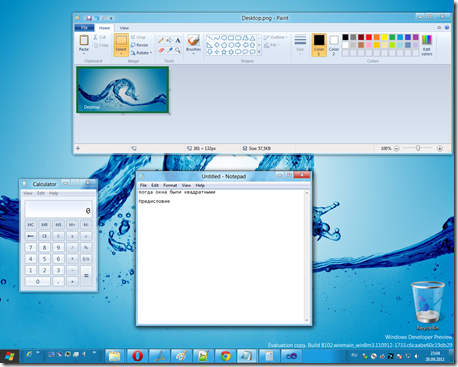Switch to the View tab in Paint
458x367 pixels.
click(124, 28)
